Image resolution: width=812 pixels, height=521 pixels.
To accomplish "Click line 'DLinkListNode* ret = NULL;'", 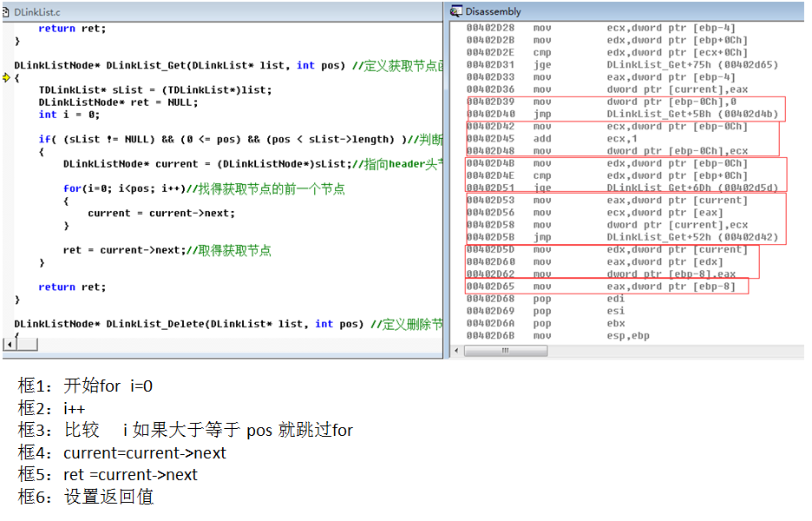I will (x=118, y=102).
